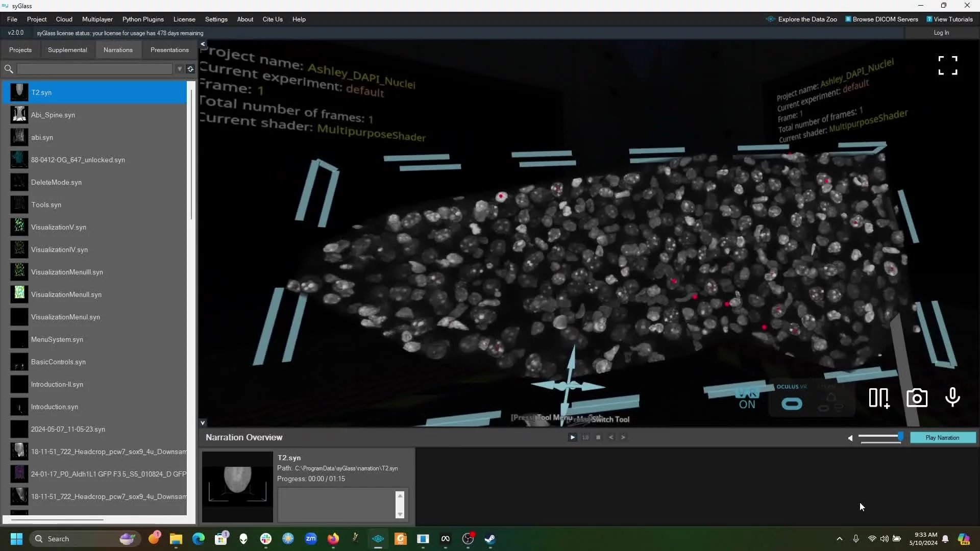This screenshot has width=980, height=551.
Task: Open Steam from the Windows taskbar
Action: coord(490,539)
